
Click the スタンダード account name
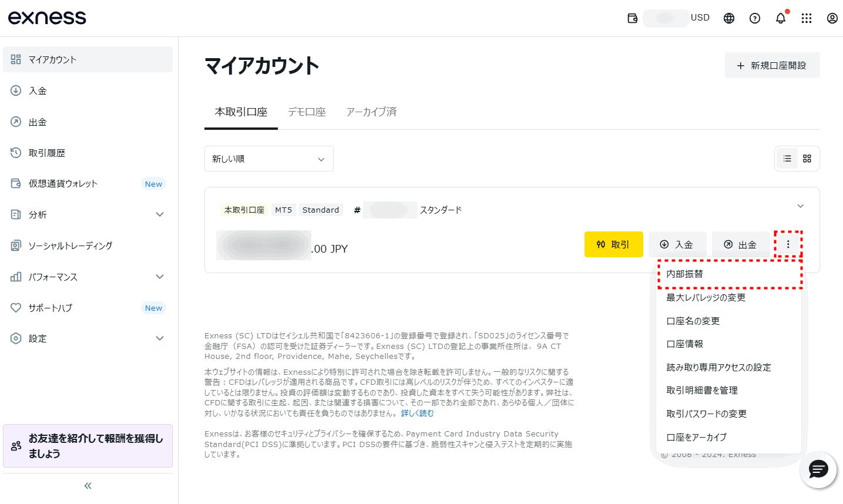(441, 210)
